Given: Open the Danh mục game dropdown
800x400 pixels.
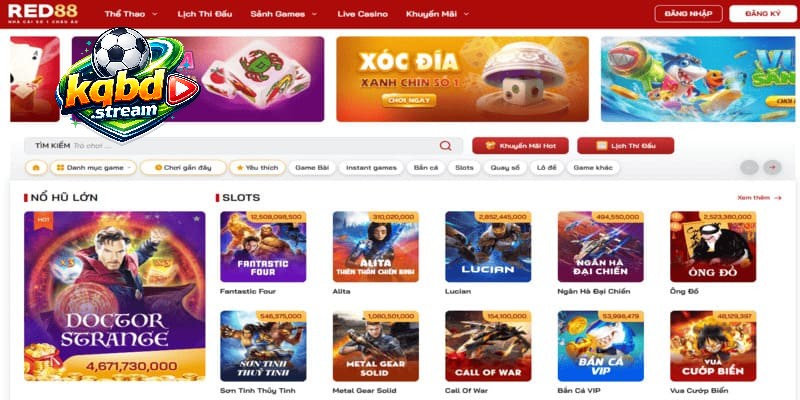Looking at the screenshot, I should pyautogui.click(x=95, y=167).
